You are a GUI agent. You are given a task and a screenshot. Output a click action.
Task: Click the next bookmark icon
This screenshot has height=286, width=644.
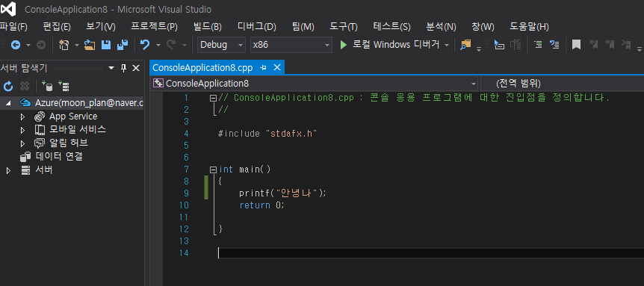tap(610, 44)
